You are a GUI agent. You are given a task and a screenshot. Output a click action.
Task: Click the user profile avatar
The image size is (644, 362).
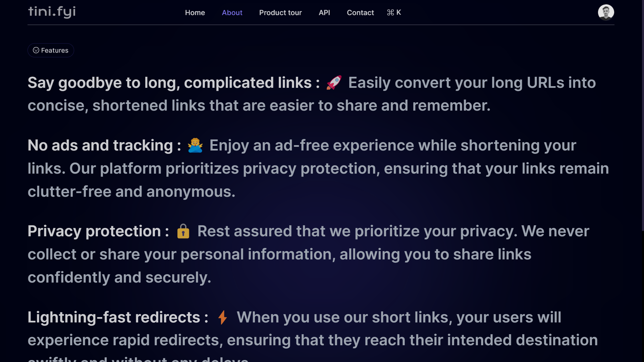606,12
